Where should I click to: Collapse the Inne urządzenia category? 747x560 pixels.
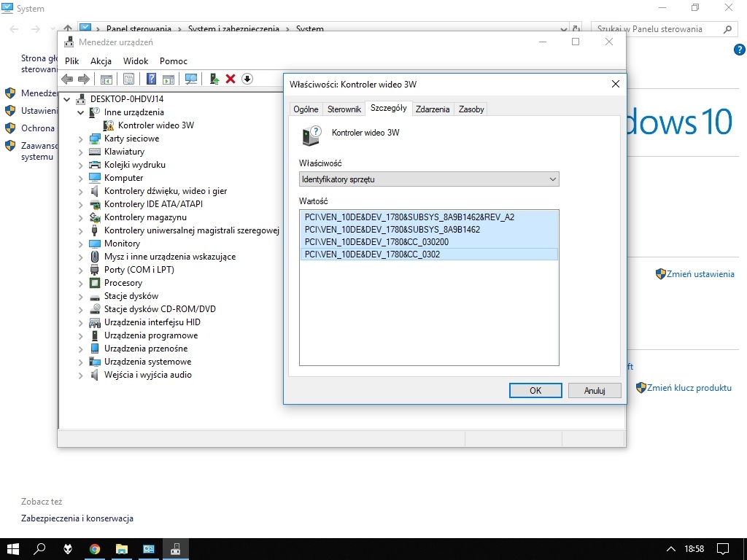(x=80, y=112)
